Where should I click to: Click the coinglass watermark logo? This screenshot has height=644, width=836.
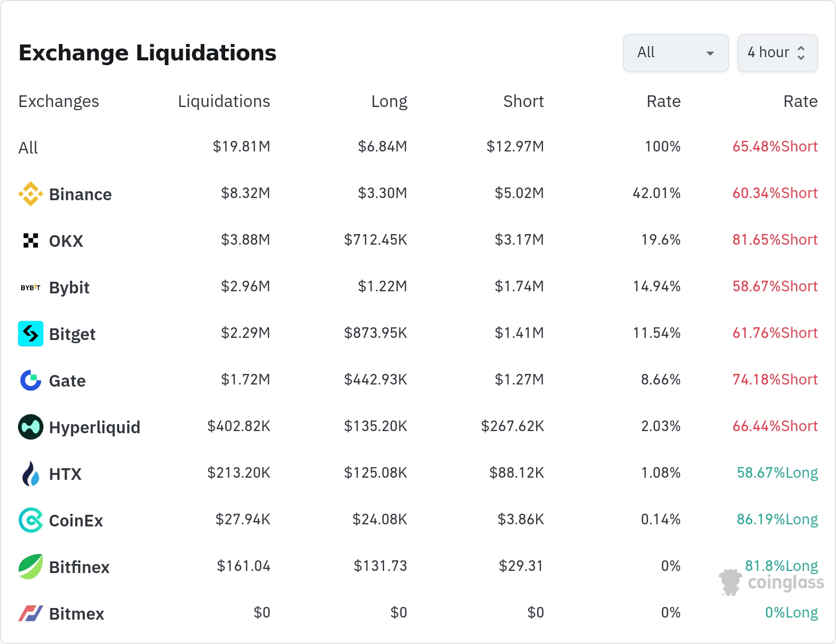pos(771,583)
